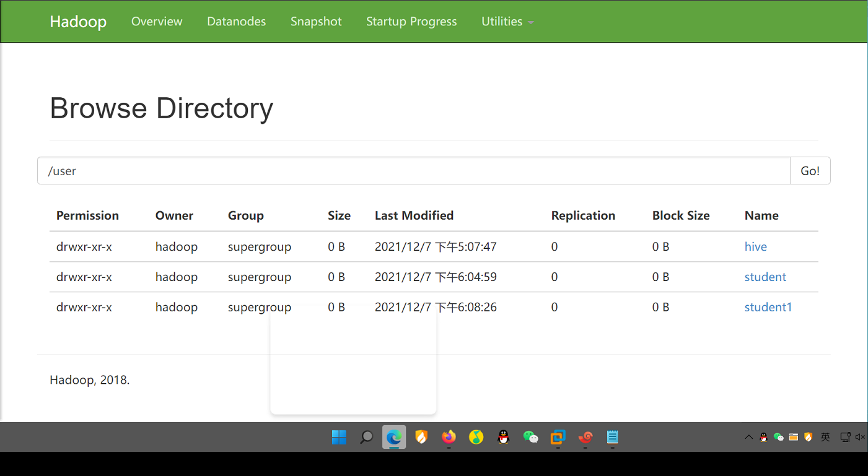Click modified time 下午6:08:26 cell
The width and height of the screenshot is (868, 476).
[x=436, y=307]
